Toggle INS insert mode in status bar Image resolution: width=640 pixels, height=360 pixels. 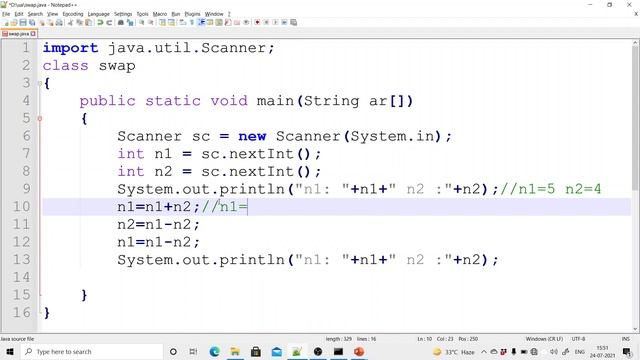coord(625,339)
